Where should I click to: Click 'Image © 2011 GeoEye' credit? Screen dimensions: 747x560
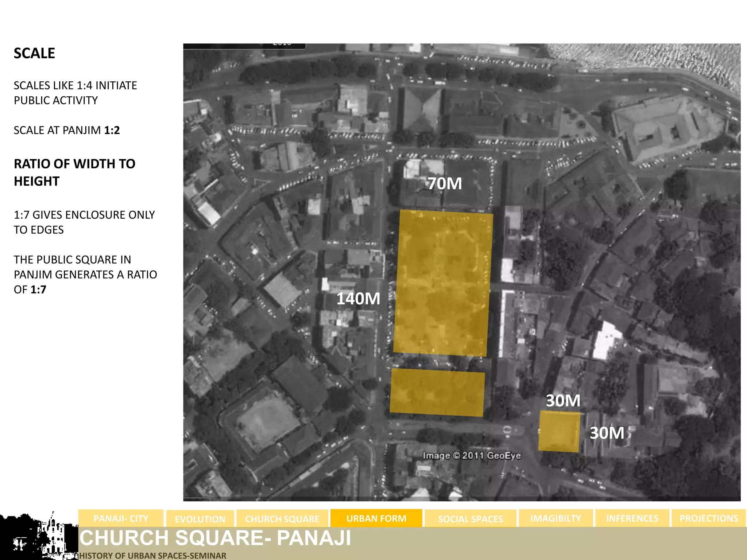472,455
